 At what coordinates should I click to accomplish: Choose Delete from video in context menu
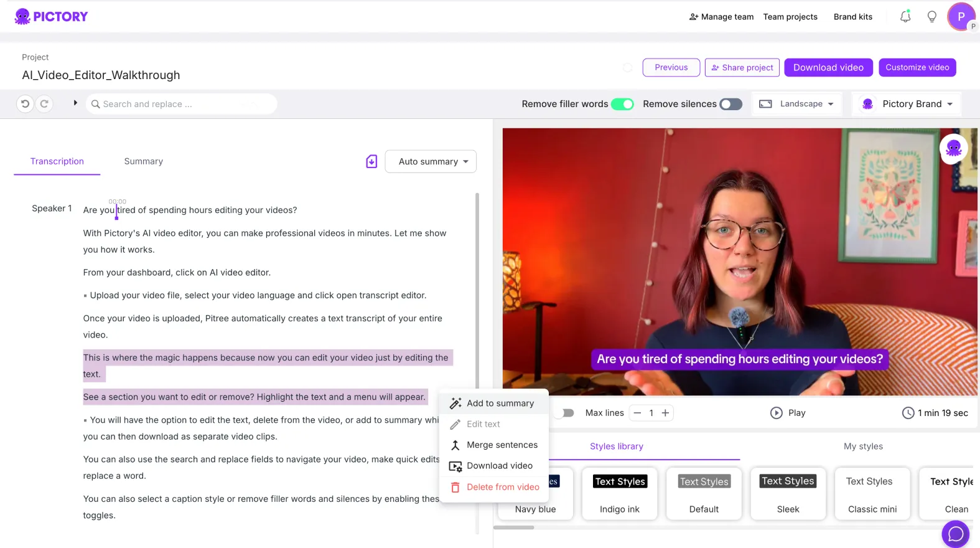502,487
